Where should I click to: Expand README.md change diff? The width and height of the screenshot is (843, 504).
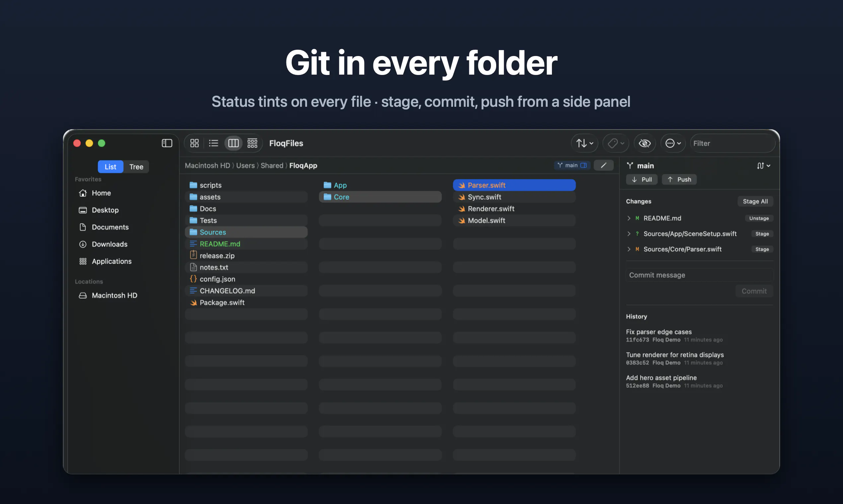tap(629, 218)
